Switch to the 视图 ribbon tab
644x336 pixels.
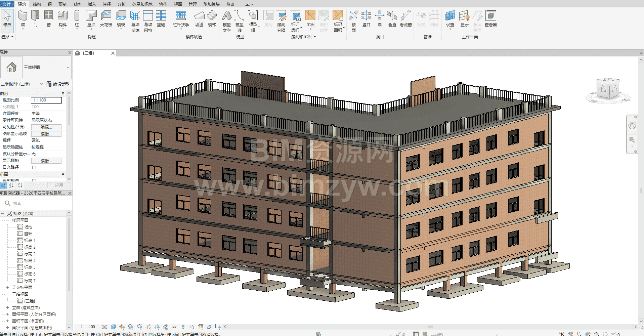tap(178, 4)
